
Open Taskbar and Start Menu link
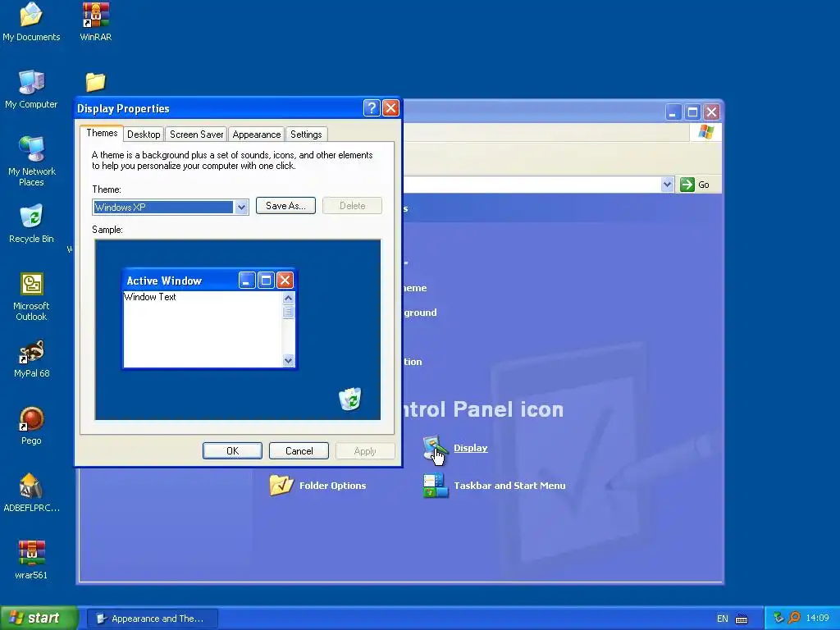pos(509,486)
